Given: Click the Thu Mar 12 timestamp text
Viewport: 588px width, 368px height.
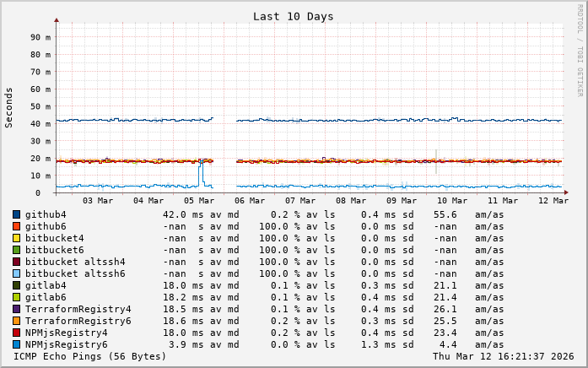Looking at the screenshot, I should click(x=504, y=356).
